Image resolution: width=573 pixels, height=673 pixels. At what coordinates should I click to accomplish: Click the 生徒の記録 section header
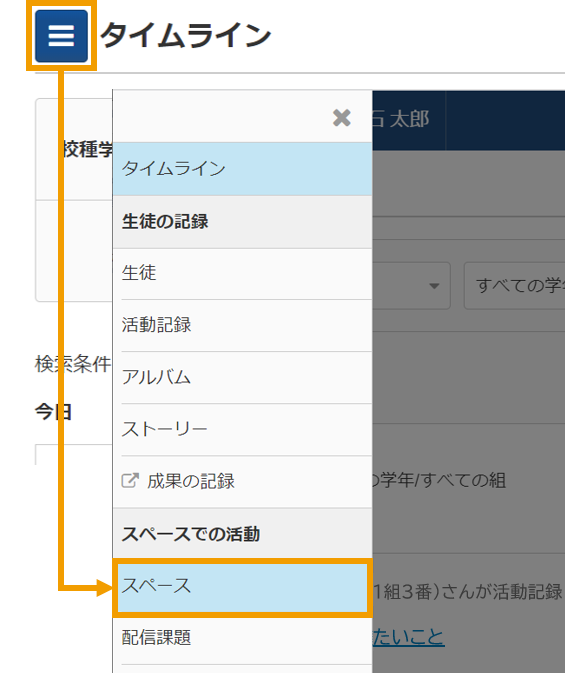click(x=243, y=222)
